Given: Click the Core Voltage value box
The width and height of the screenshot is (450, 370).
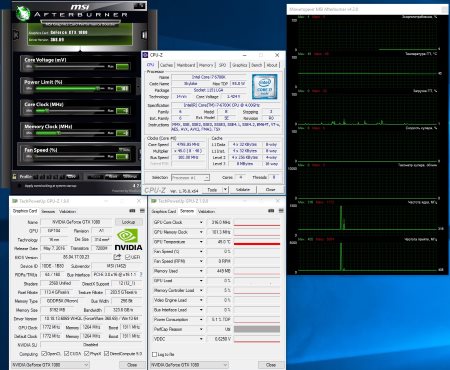Looking at the screenshot, I should (122, 67).
